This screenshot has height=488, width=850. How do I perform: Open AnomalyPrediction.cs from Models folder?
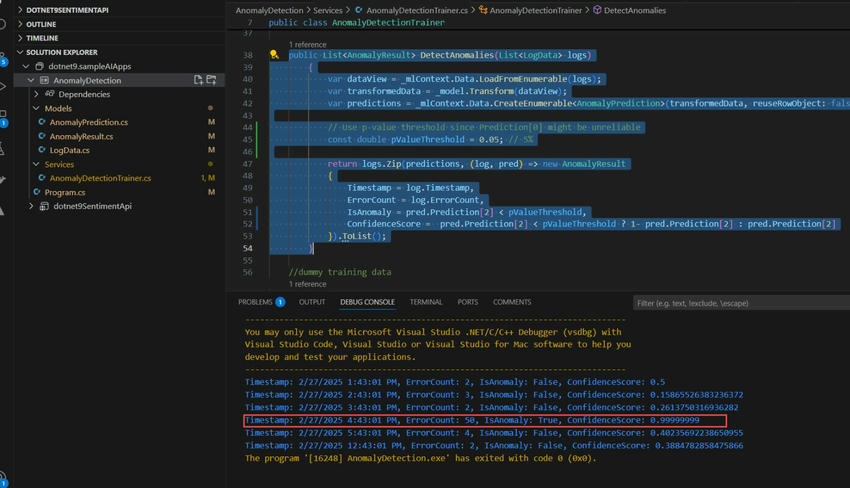coord(88,122)
